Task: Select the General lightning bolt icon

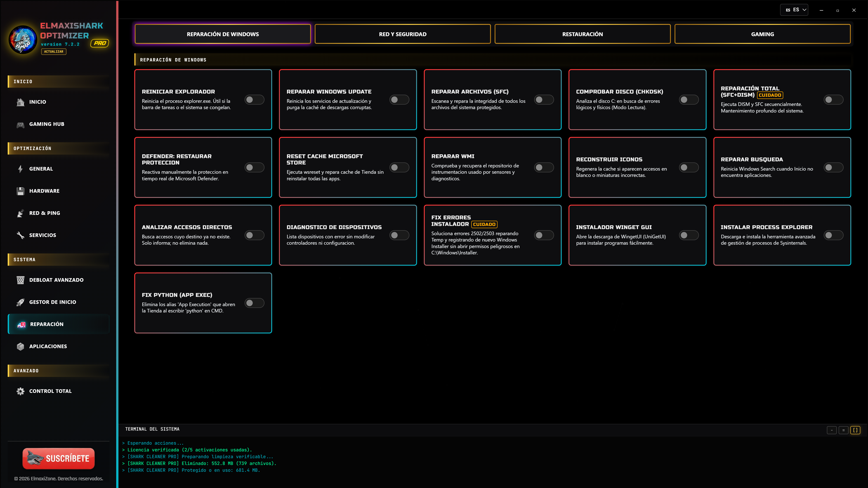Action: click(21, 169)
